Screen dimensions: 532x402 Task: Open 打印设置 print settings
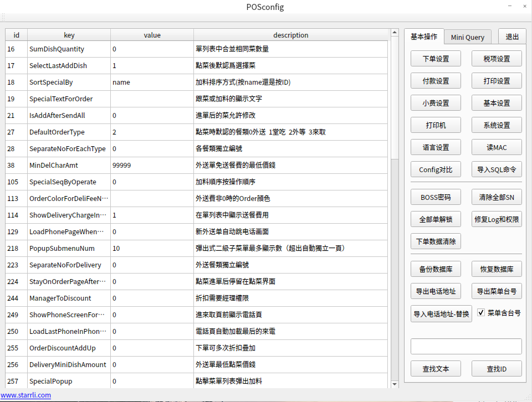tap(497, 81)
